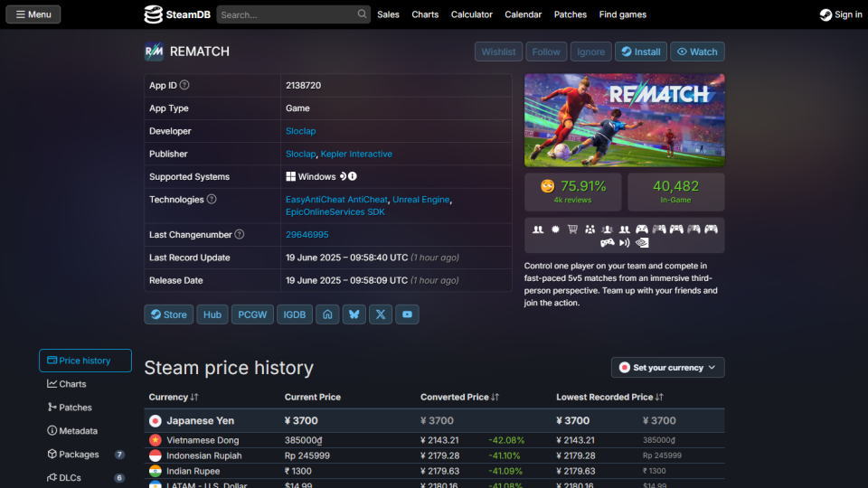This screenshot has width=868, height=488.
Task: Click the Japanese Yen flag icon
Action: coord(155,420)
